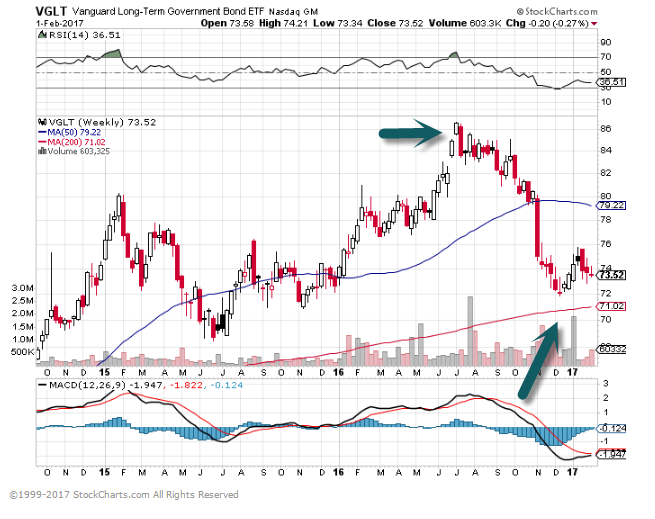Select the MA(50) 79.22 legend text
Image resolution: width=655 pixels, height=519 pixels.
point(74,132)
